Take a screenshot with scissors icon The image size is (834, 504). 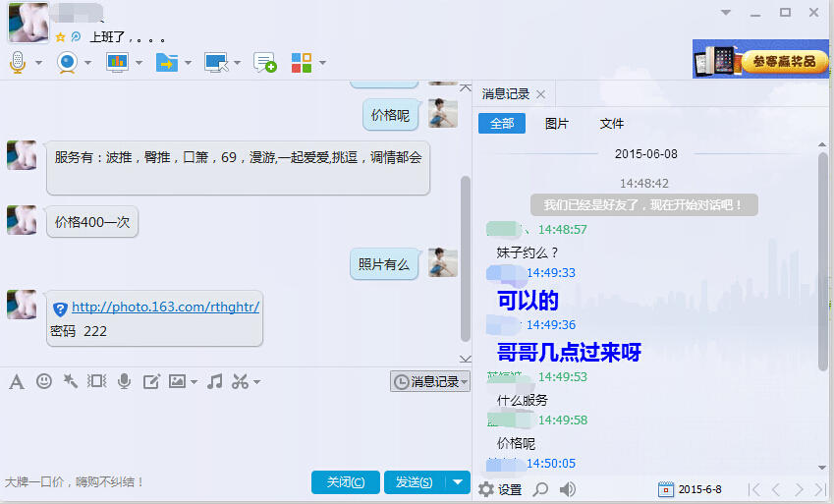(x=241, y=381)
